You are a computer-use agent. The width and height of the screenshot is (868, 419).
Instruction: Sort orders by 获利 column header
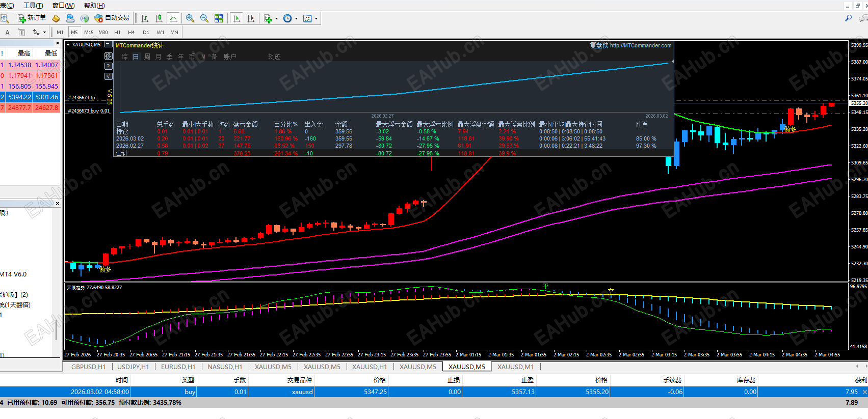861,380
